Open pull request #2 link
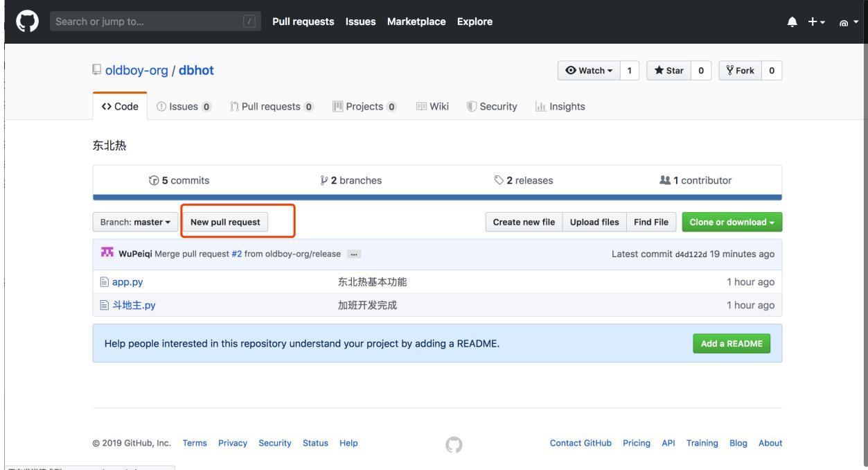The width and height of the screenshot is (868, 470). tap(236, 254)
